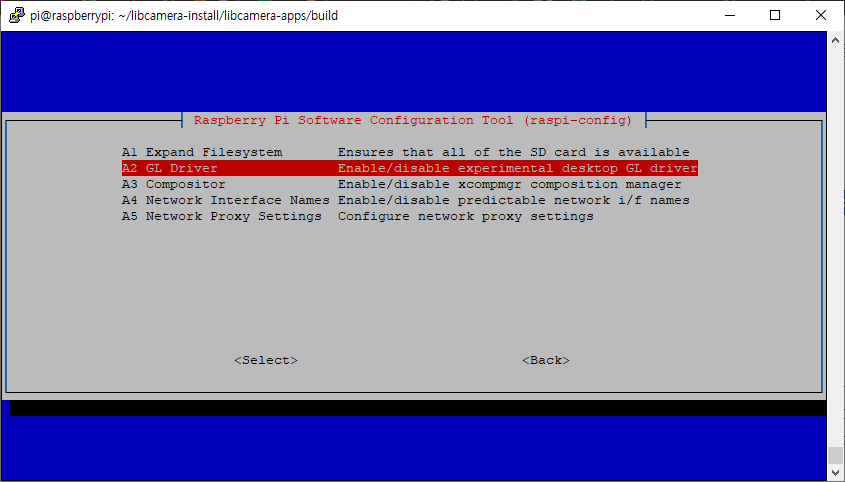The height and width of the screenshot is (482, 845).
Task: Click the scrollbar down arrow
Action: point(835,473)
